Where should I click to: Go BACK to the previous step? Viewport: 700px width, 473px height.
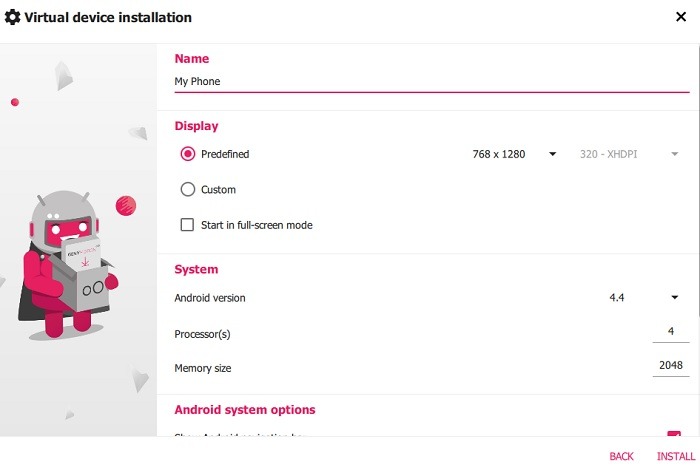(621, 456)
